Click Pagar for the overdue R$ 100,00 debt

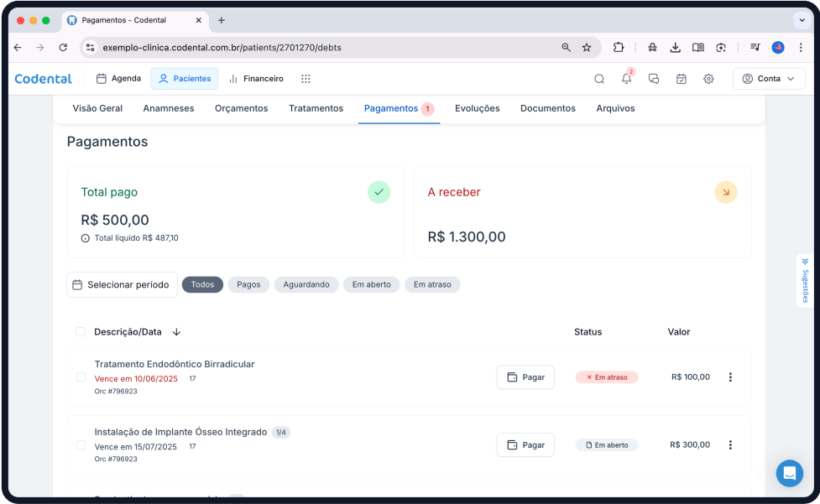[x=525, y=377]
